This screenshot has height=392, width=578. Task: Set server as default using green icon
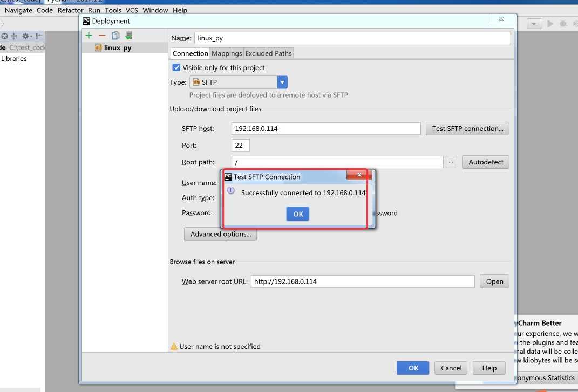point(128,36)
